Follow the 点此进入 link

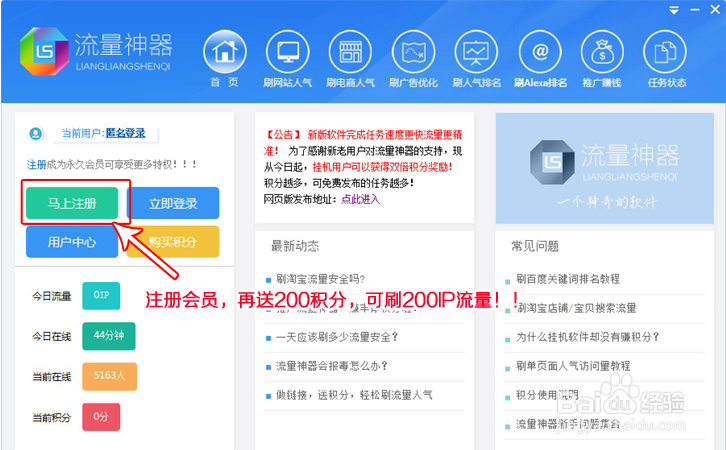[x=360, y=200]
